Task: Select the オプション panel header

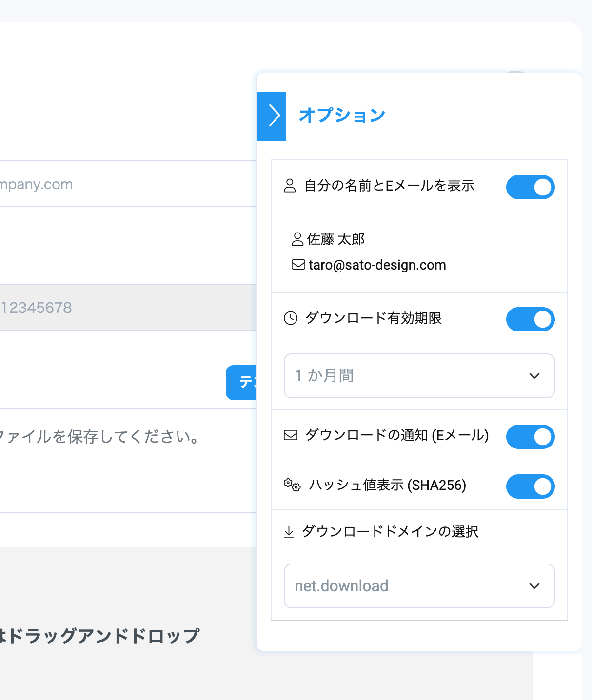Action: [342, 115]
